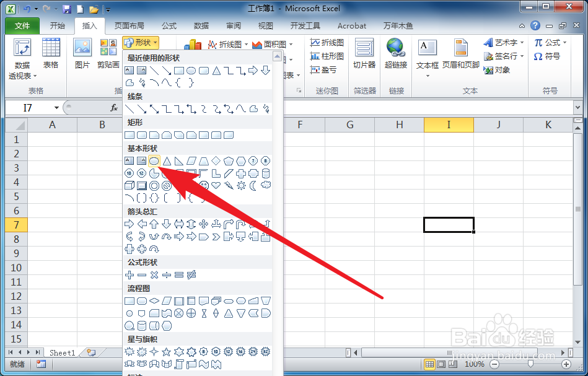Open the 切片器 slicer
Viewport: 588px width, 376px height.
pos(364,54)
